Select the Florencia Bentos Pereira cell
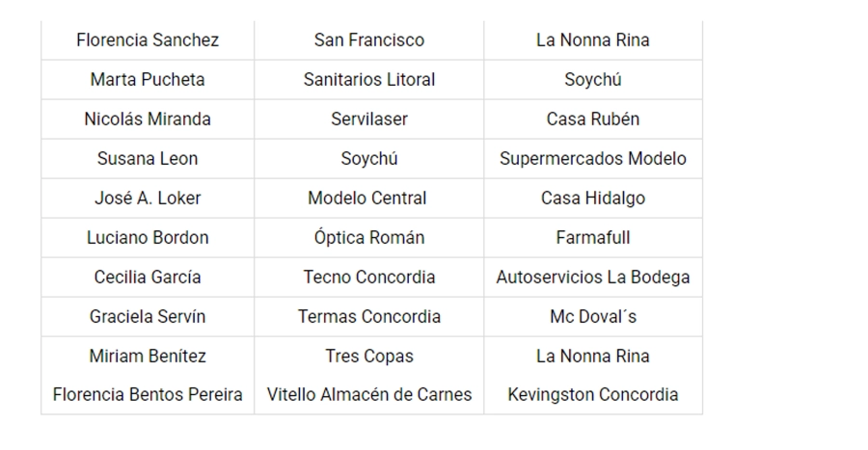The image size is (868, 450). pyautogui.click(x=148, y=395)
